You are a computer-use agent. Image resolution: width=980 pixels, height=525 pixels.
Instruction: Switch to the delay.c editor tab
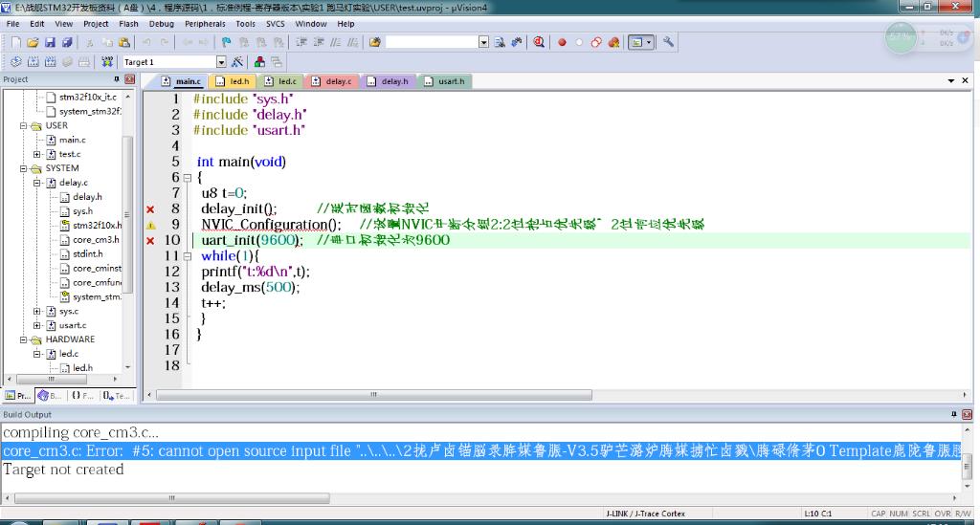pyautogui.click(x=332, y=81)
